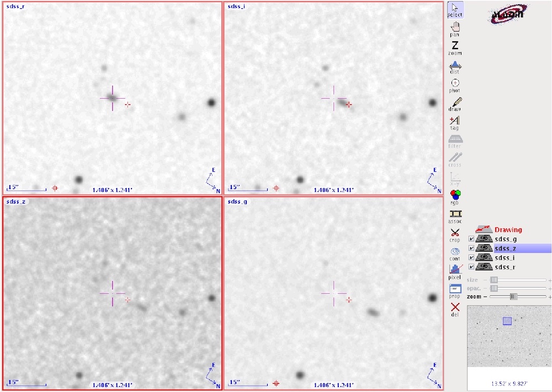Image resolution: width=552 pixels, height=392 pixels.
Task: Select the draw pencil tool
Action: [455, 104]
